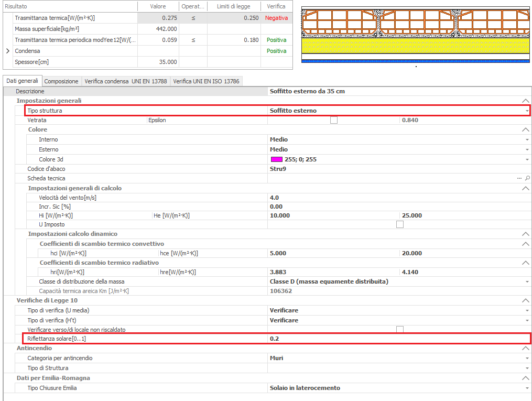Click the Riflettanza solare value field
This screenshot has width=532, height=401.
pos(398,339)
